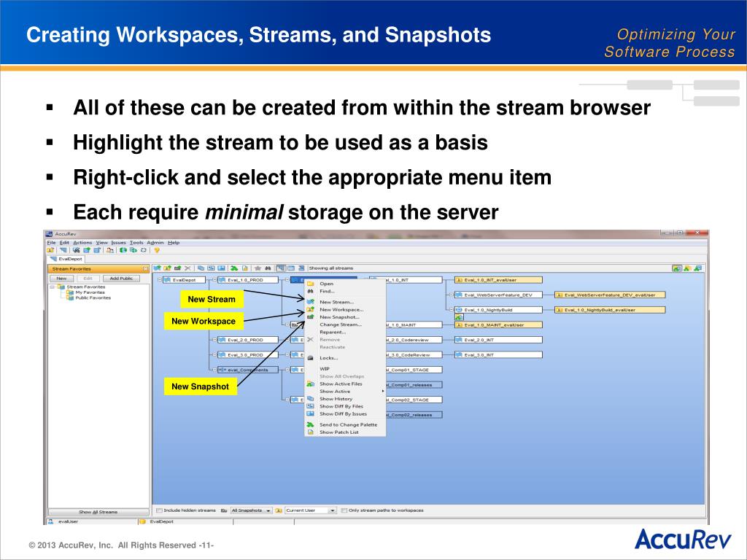This screenshot has width=747, height=560.
Task: Click the yellow lightbulb icon in main toolbar
Action: coord(157,250)
